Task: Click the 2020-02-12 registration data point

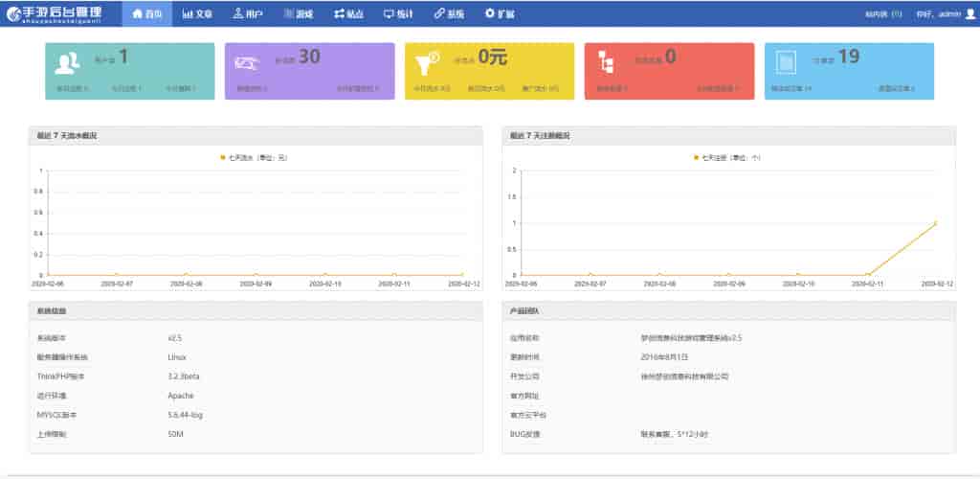Action: (935, 223)
